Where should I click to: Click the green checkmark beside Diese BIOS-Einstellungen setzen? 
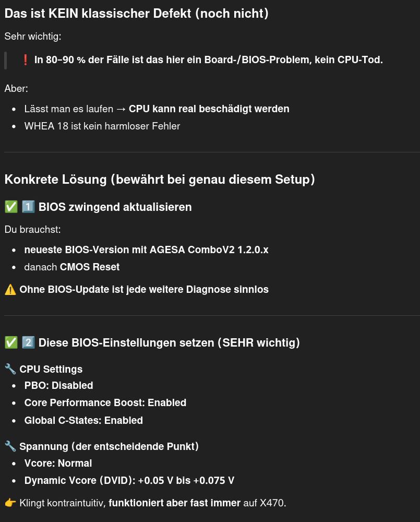click(11, 343)
